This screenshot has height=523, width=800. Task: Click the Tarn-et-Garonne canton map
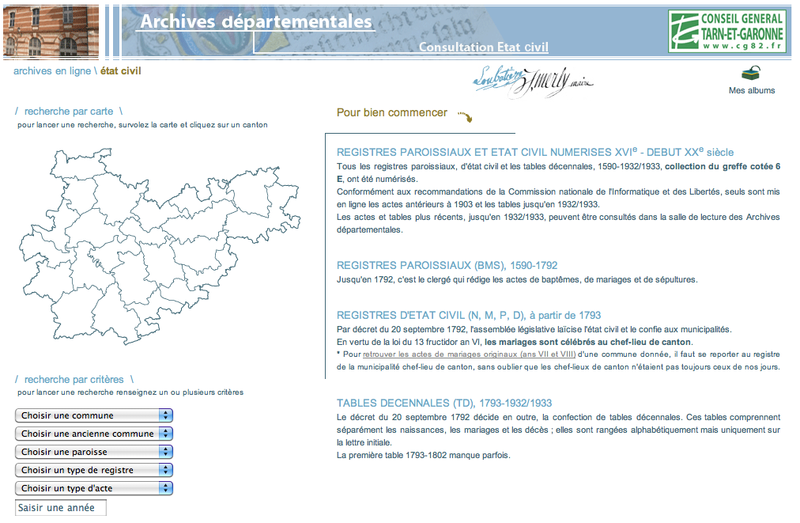coord(160,246)
